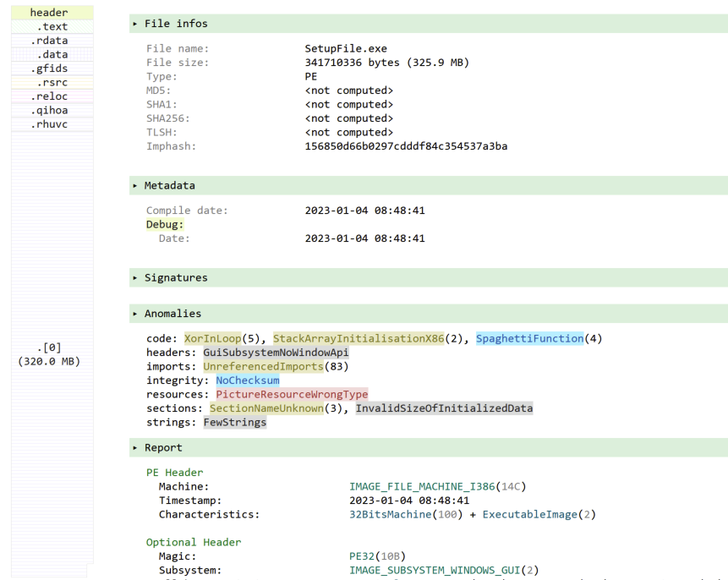
Task: Select the .text section in sidebar
Action: pos(52,26)
